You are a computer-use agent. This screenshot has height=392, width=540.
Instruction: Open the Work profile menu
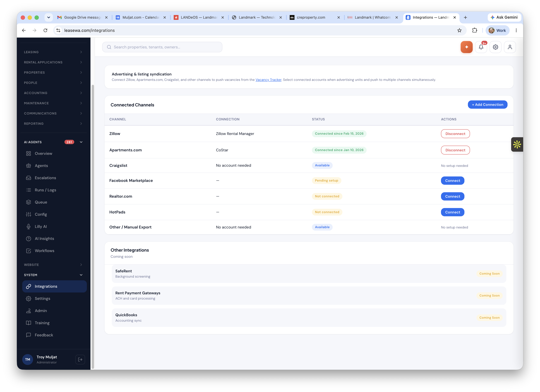tap(497, 30)
